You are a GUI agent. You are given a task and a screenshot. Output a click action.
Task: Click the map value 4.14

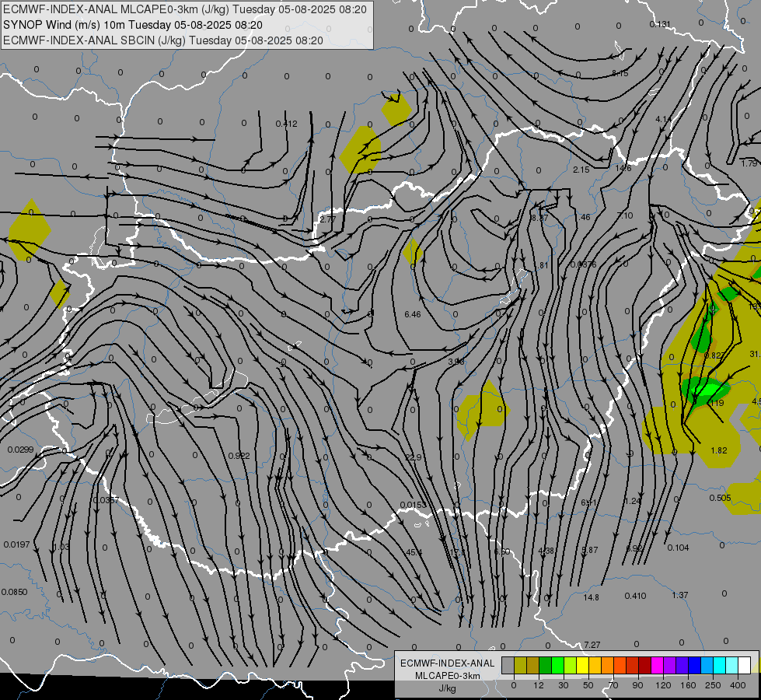(664, 119)
